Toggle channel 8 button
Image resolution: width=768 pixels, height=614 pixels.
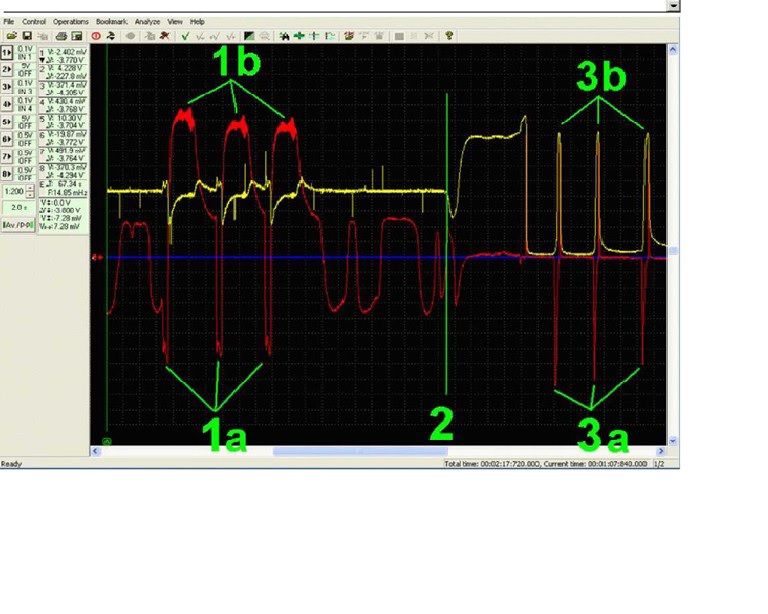pos(7,174)
